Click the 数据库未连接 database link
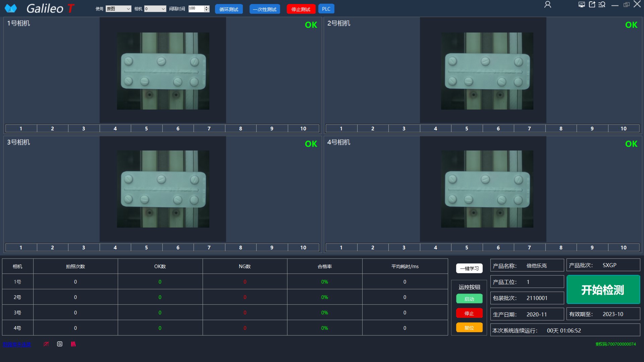Viewport: 644px width, 362px height. click(17, 344)
